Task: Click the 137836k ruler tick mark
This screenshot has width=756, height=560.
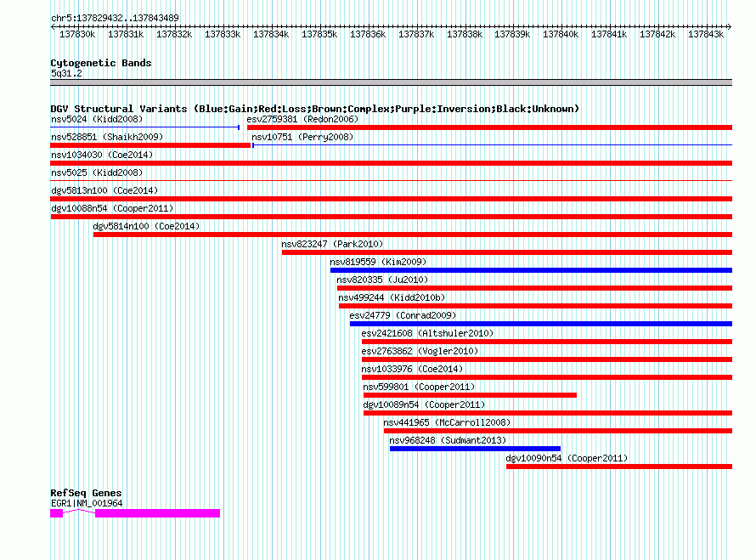Action: [x=369, y=27]
